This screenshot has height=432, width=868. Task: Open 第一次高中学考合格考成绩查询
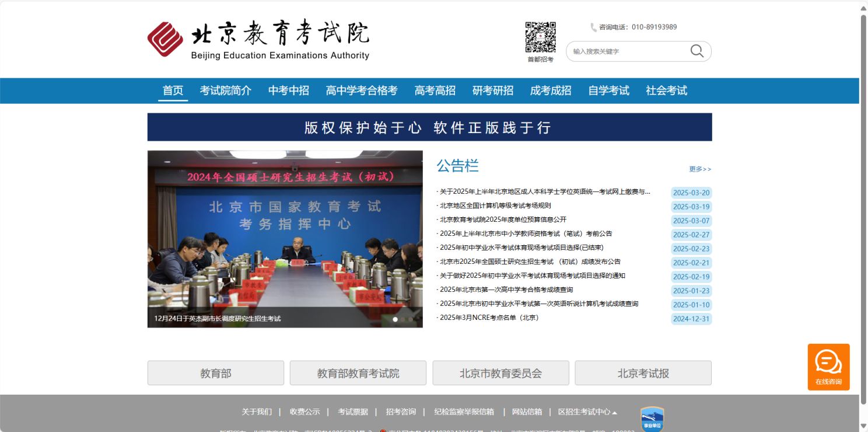tap(506, 290)
